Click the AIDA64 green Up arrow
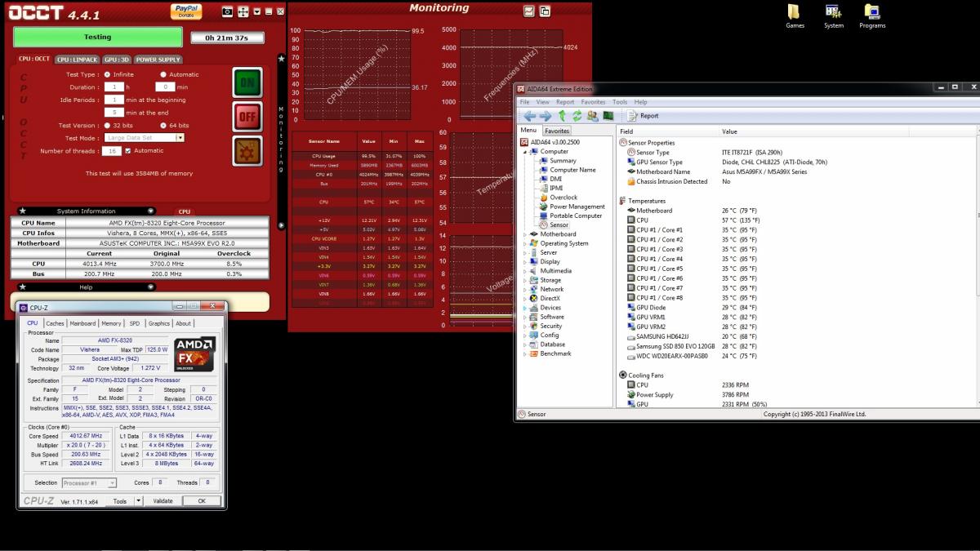The width and height of the screenshot is (980, 551). [563, 116]
